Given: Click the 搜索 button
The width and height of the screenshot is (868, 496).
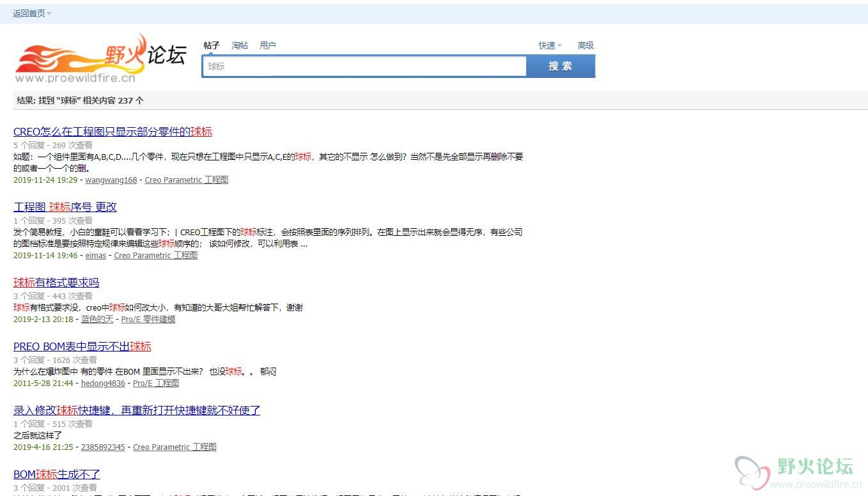Looking at the screenshot, I should click(x=561, y=66).
